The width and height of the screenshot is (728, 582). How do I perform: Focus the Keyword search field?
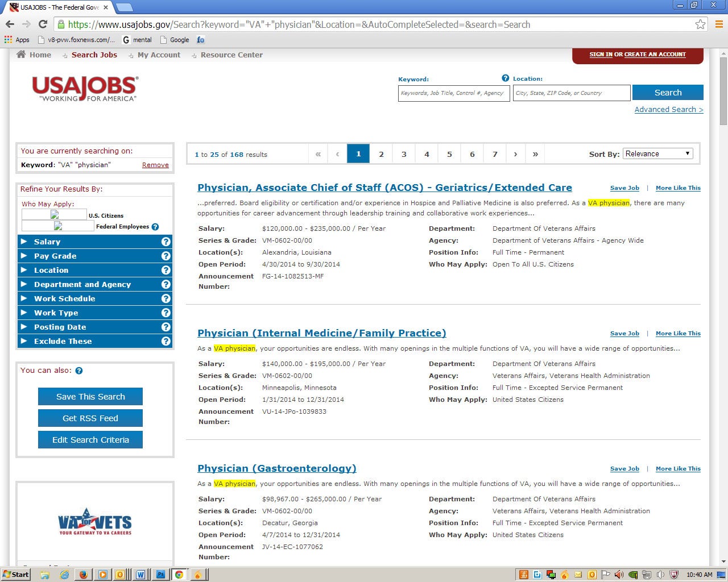(454, 93)
